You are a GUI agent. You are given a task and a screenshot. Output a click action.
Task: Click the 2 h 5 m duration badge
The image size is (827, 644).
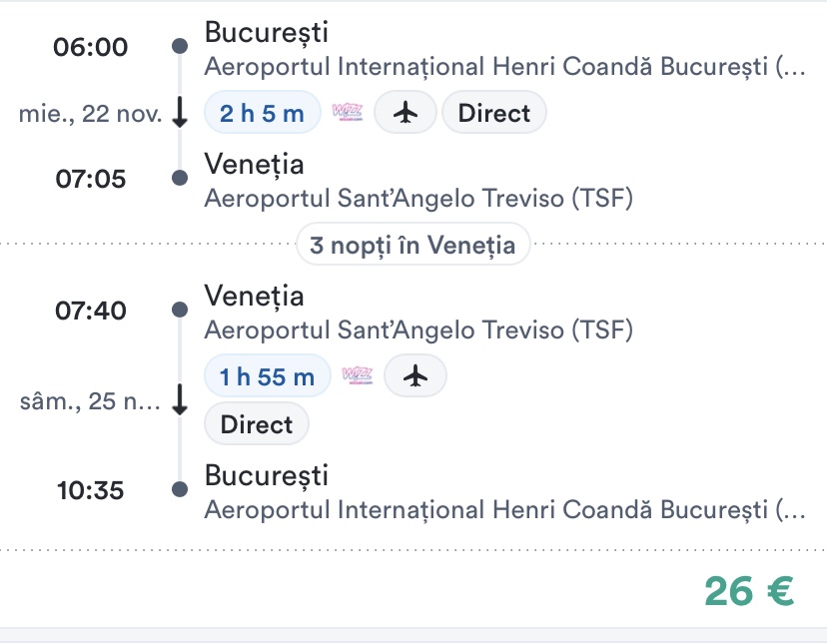[x=262, y=113]
